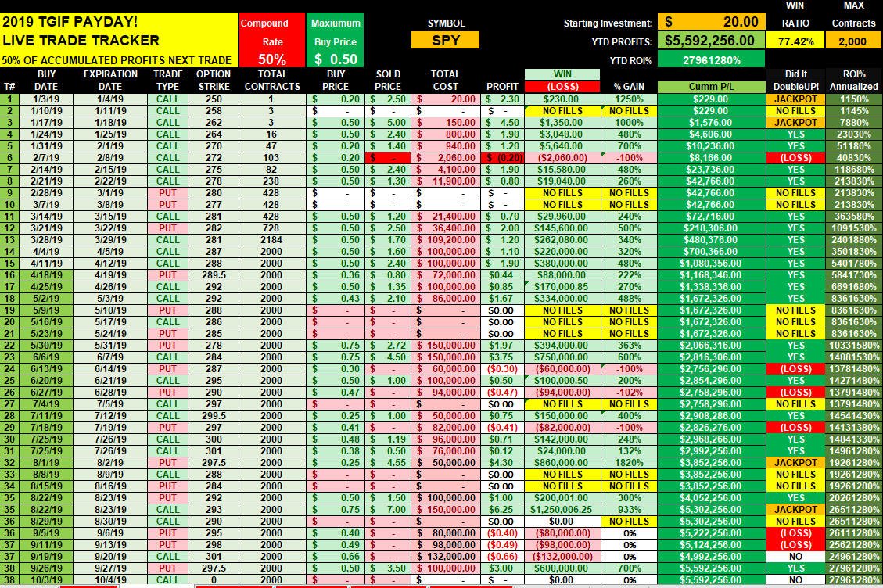Select the win amount $600,000.00
Screen dimensions: 883x588
point(562,568)
